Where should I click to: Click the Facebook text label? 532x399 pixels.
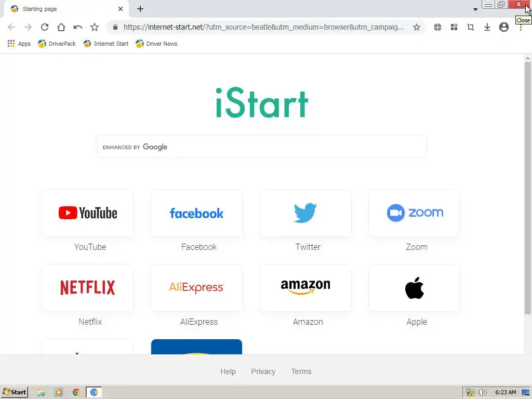(x=199, y=247)
